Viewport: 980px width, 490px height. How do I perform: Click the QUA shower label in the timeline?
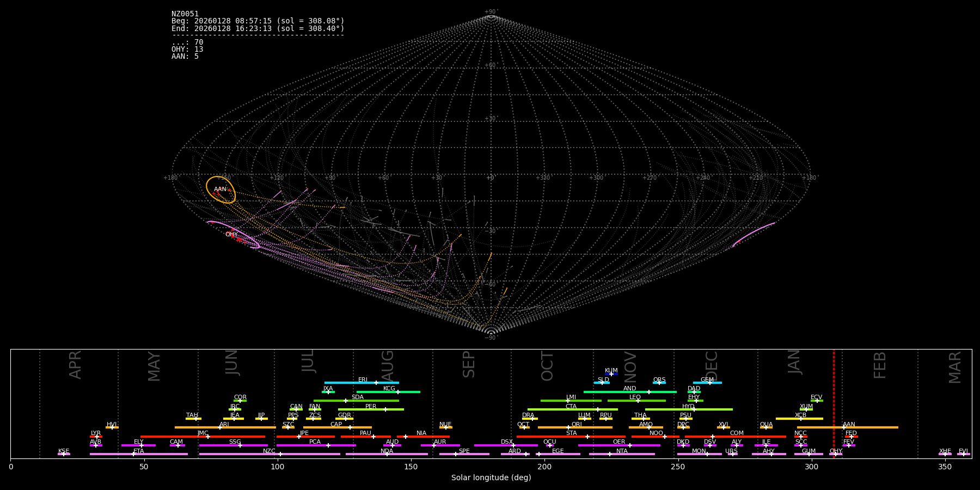pyautogui.click(x=766, y=425)
